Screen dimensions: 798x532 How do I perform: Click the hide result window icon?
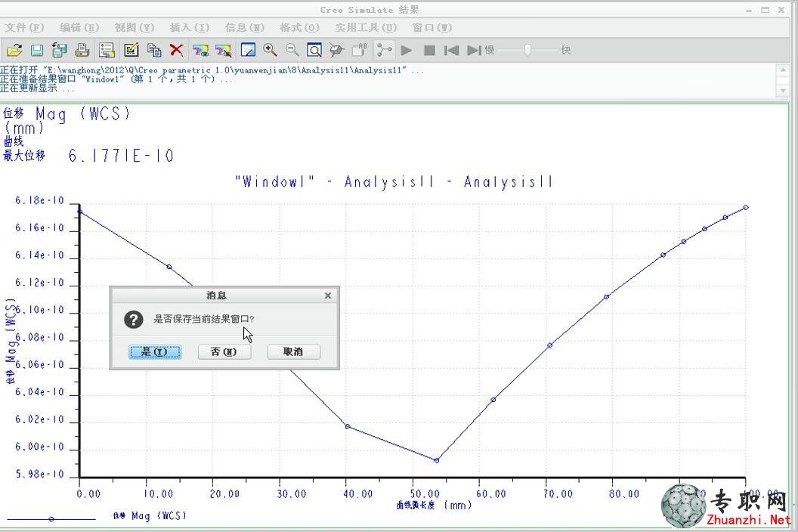click(223, 50)
